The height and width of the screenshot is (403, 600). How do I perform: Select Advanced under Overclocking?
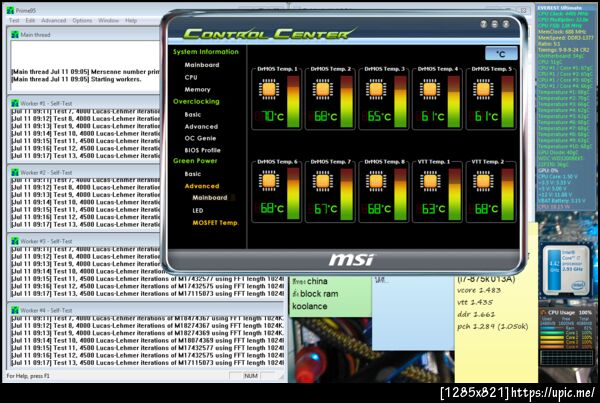coord(201,126)
